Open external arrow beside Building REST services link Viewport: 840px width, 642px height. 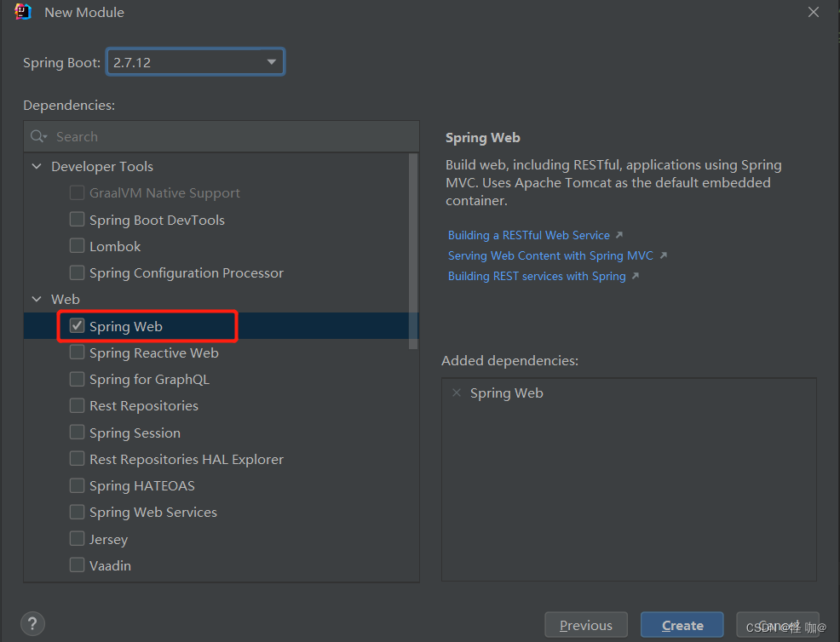click(x=636, y=276)
